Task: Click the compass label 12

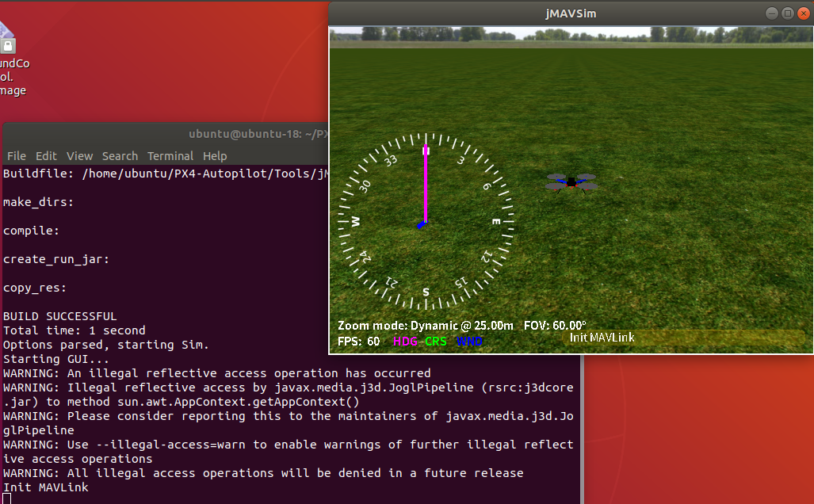Action: tap(487, 257)
